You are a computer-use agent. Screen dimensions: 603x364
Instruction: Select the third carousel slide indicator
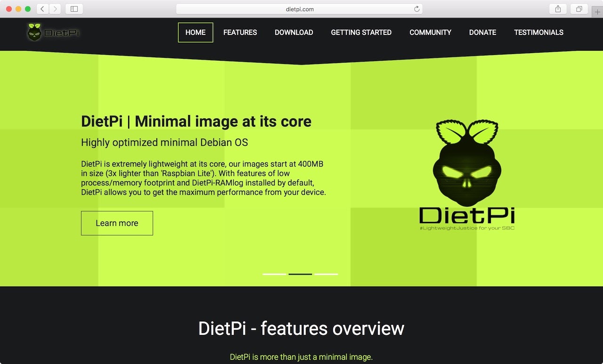tap(326, 274)
